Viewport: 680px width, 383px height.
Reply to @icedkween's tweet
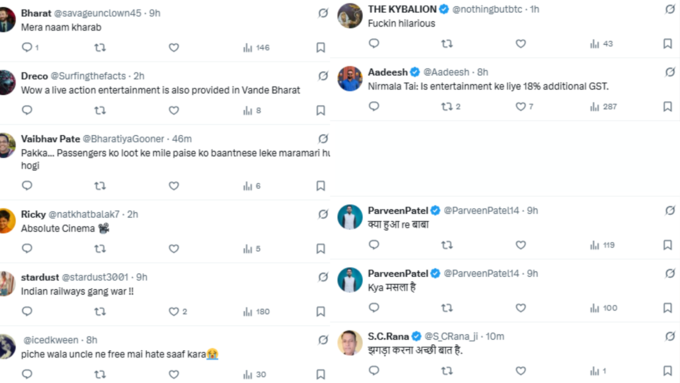pyautogui.click(x=27, y=374)
